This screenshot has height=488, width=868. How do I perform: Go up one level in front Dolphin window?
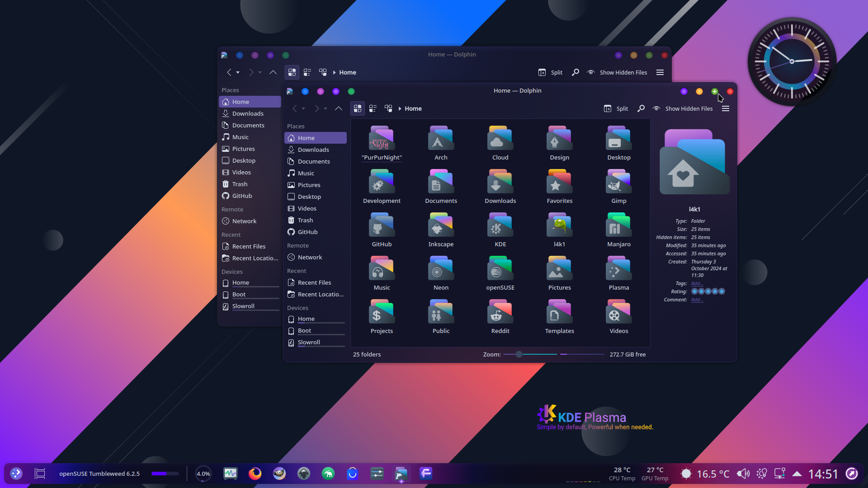338,108
